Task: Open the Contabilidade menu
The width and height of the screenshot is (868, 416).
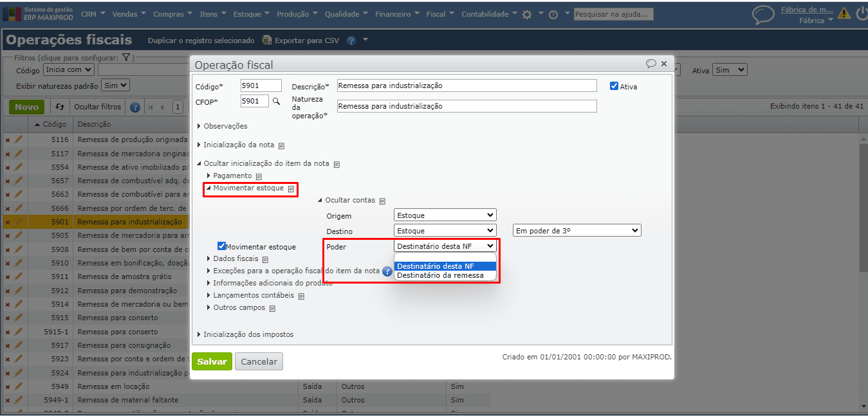Action: tap(490, 14)
